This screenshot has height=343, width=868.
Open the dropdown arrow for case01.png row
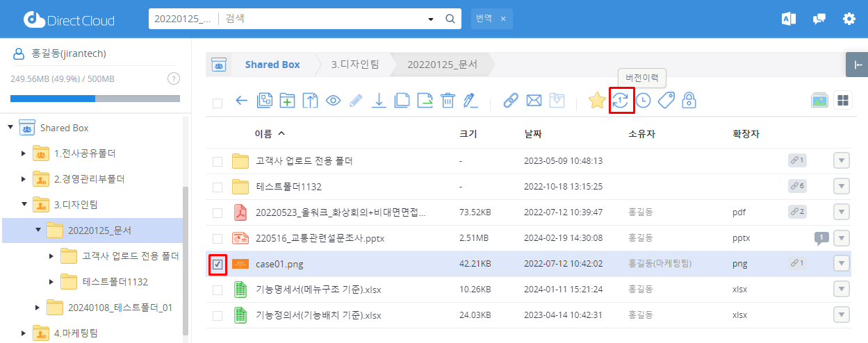point(841,264)
